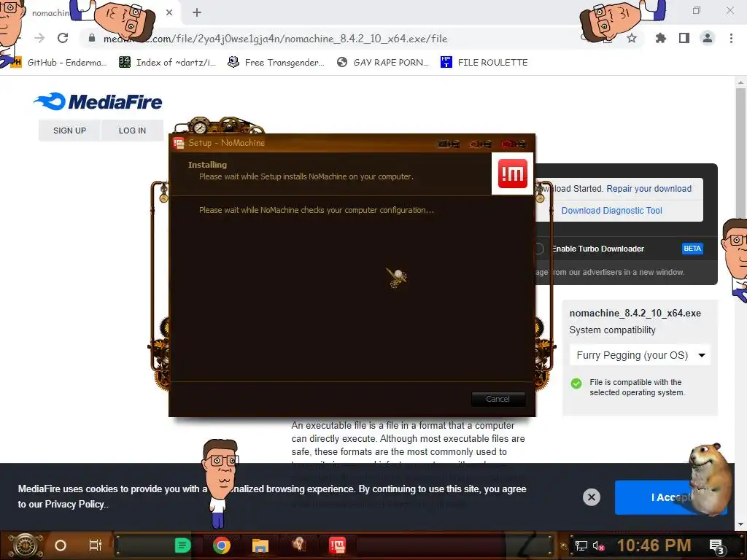
Task: Click the site lock icon in address bar
Action: [x=92, y=38]
